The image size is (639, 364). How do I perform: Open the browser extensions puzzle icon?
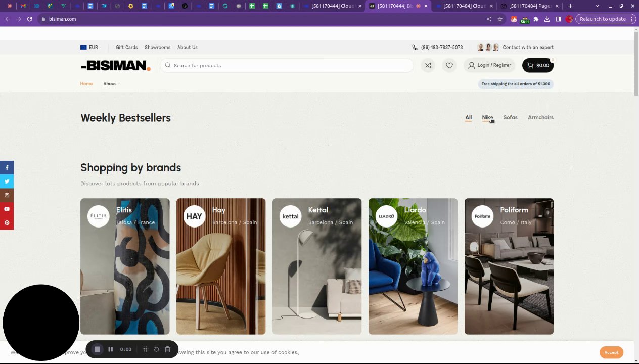(x=536, y=19)
